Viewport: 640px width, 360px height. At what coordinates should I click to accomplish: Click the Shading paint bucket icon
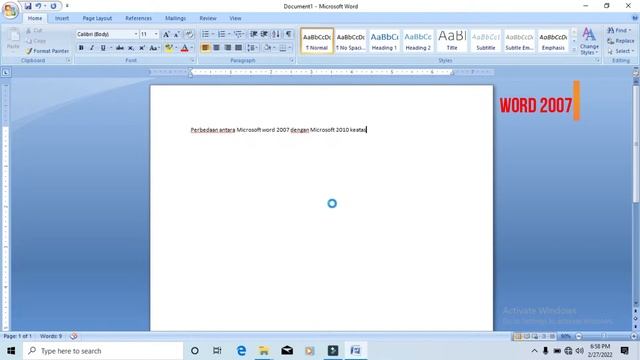click(x=267, y=48)
